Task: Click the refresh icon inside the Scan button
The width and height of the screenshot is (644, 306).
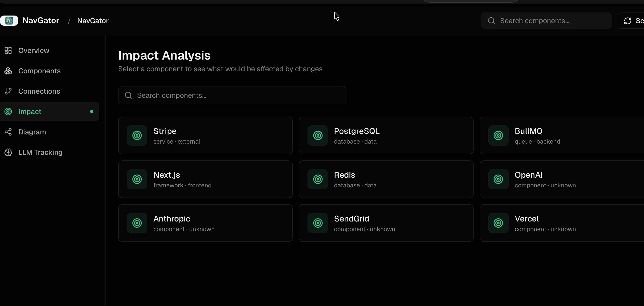Action: coord(628,20)
